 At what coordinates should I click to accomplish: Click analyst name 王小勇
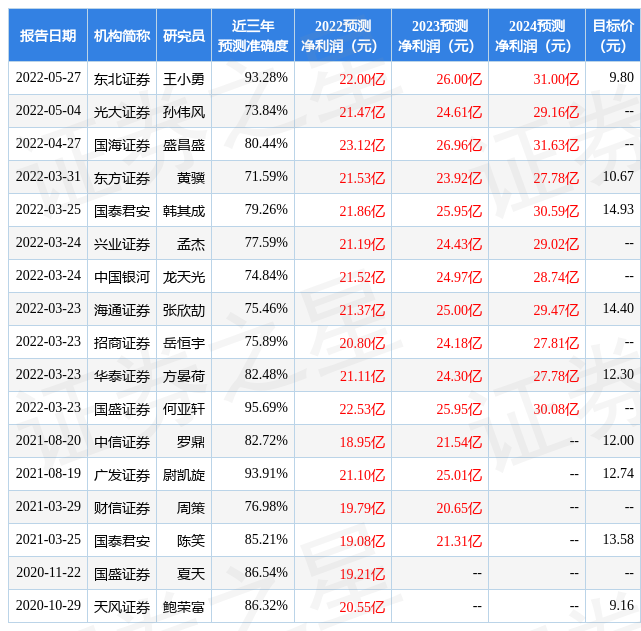(184, 79)
